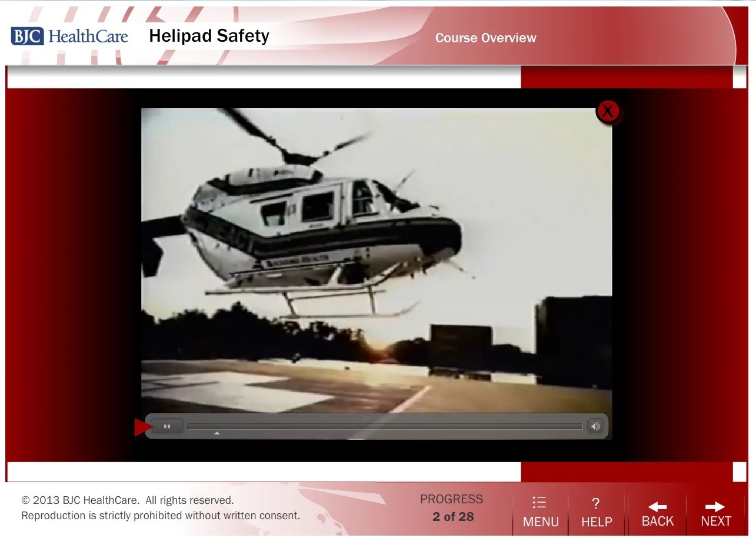Pause the helicopter video
The image size is (756, 538).
pos(167,427)
